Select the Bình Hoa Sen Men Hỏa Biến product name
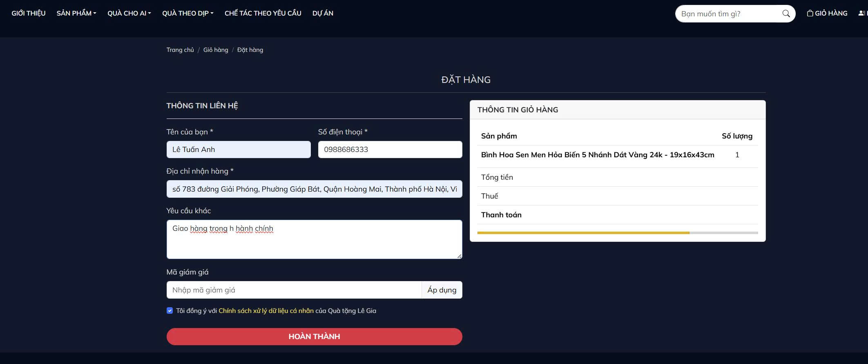The height and width of the screenshot is (364, 868). click(x=598, y=155)
